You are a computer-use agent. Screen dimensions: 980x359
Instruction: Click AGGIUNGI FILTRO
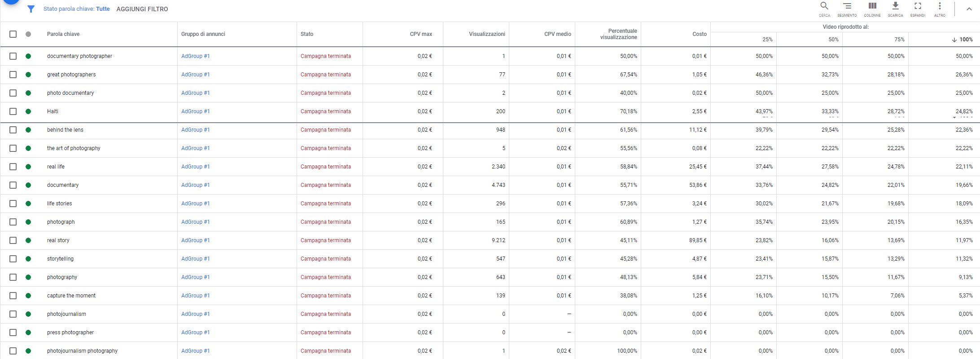tap(142, 9)
